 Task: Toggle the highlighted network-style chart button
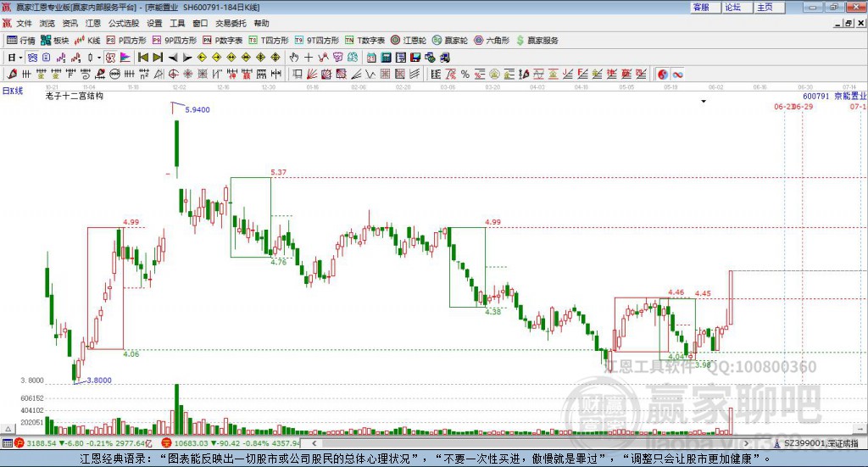coord(33,58)
